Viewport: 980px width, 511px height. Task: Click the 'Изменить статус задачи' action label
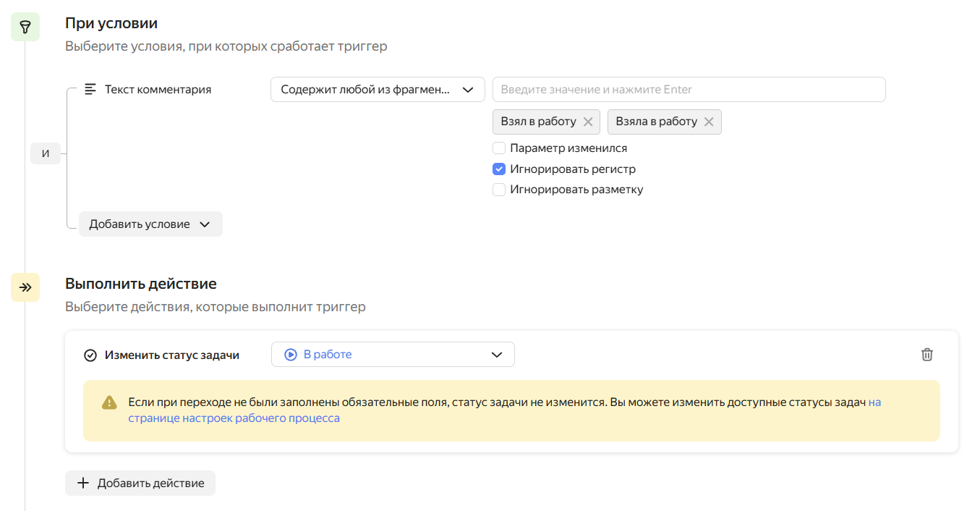(172, 355)
